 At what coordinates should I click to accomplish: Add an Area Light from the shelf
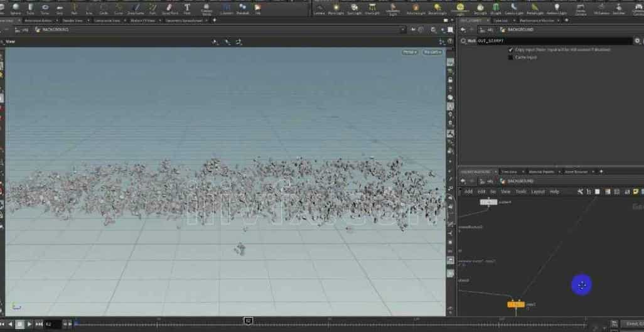coord(372,8)
